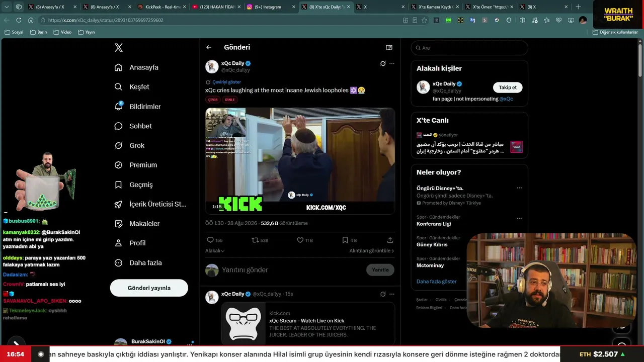Open İçerik Üreticisi Stüdyosu
Viewport: 644px width, 362px height.
150,204
